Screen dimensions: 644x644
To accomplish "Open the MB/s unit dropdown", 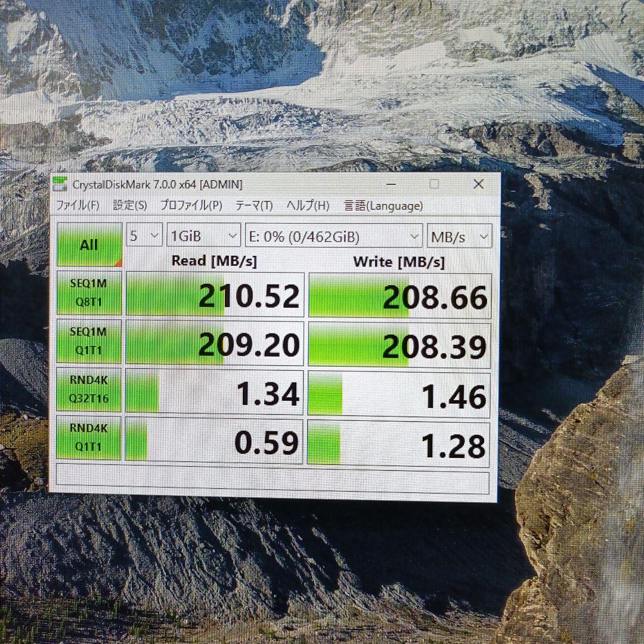I will click(459, 235).
